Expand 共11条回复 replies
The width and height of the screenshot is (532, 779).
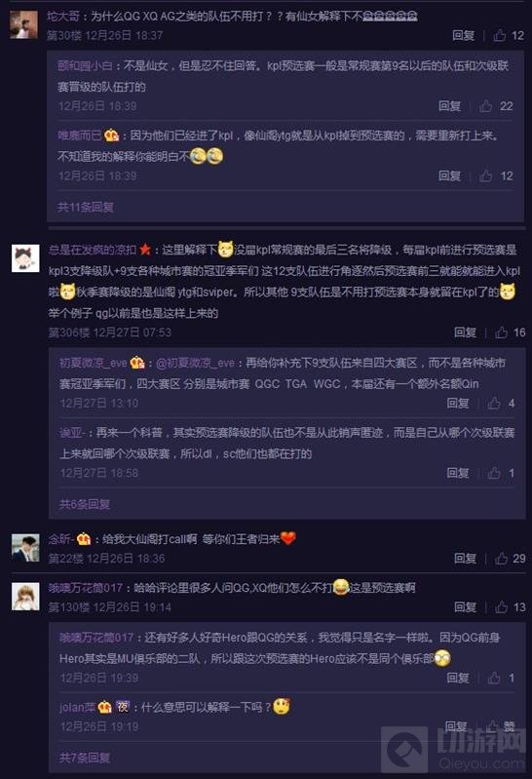[86, 207]
